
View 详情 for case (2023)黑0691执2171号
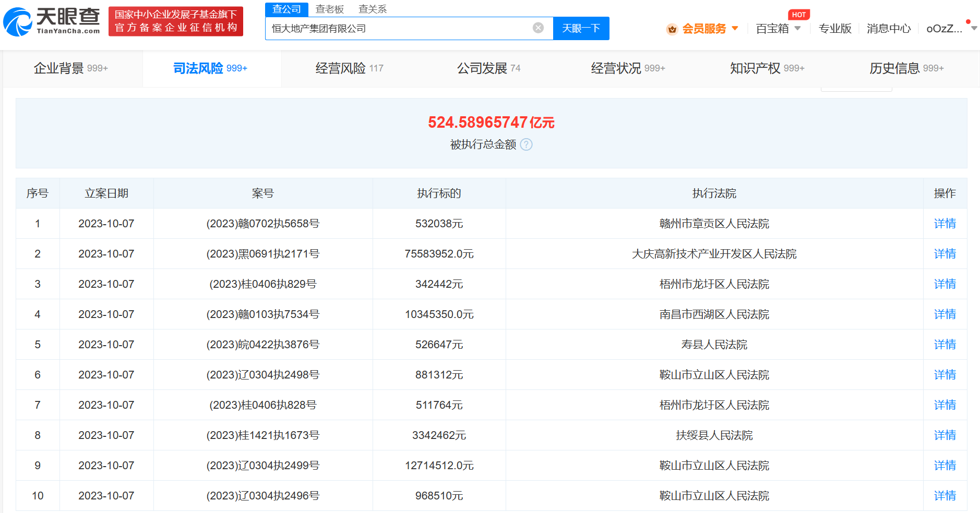coord(945,254)
